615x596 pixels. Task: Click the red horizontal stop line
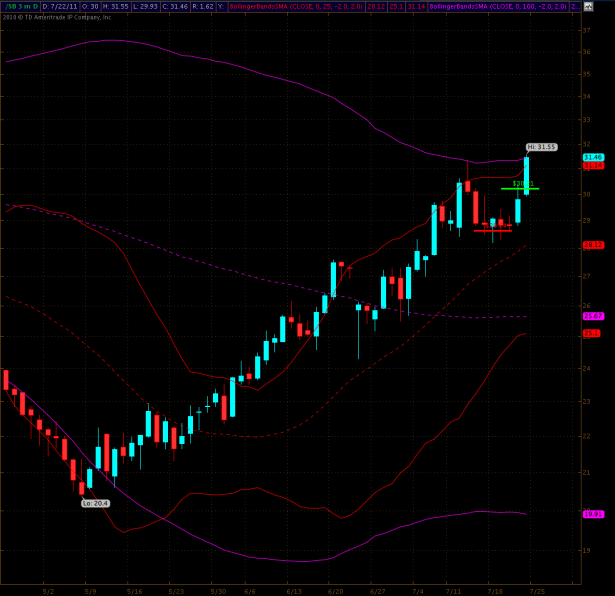point(492,230)
